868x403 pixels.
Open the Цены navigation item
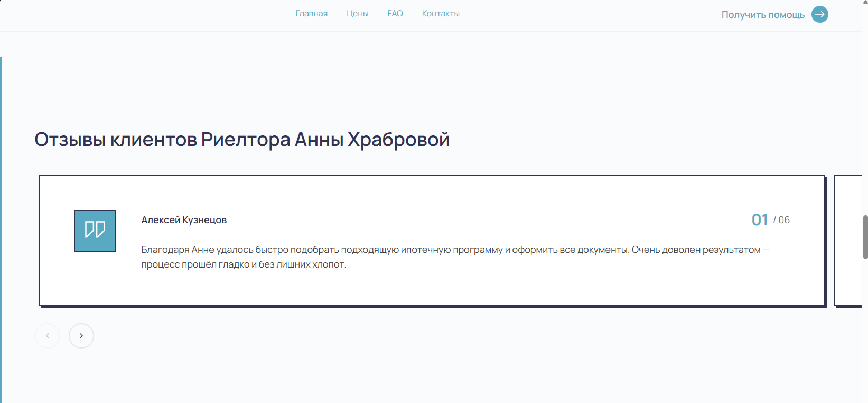(357, 14)
